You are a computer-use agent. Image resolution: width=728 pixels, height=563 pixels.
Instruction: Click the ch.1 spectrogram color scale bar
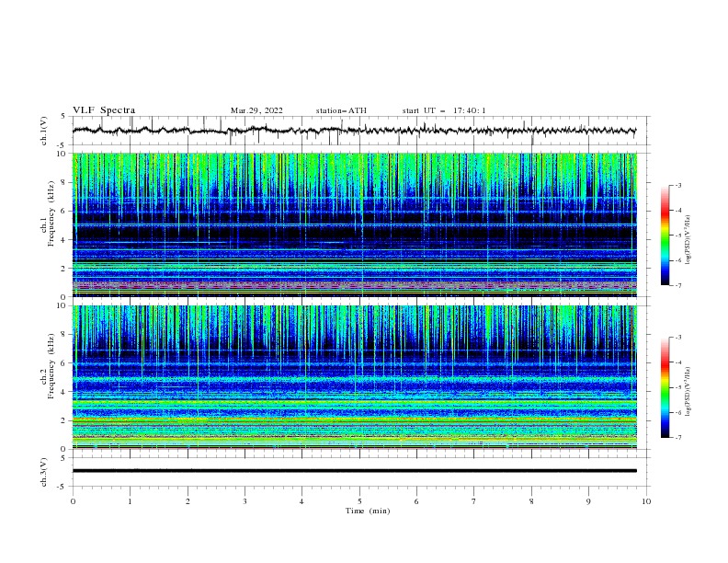[665, 236]
